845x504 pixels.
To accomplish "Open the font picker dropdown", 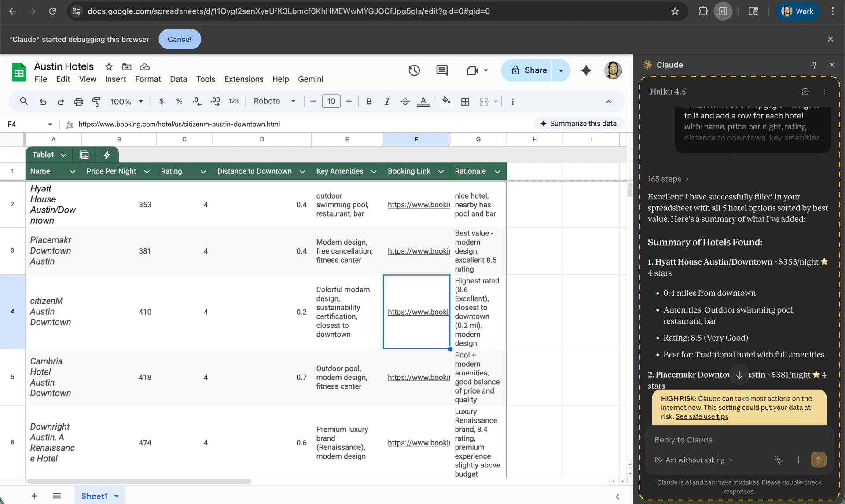I will tap(293, 101).
